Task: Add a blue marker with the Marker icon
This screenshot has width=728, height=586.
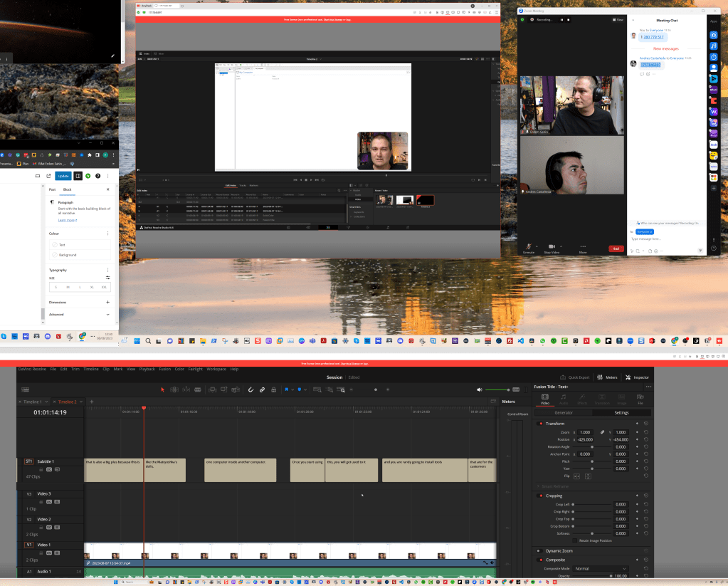Action: tap(300, 389)
